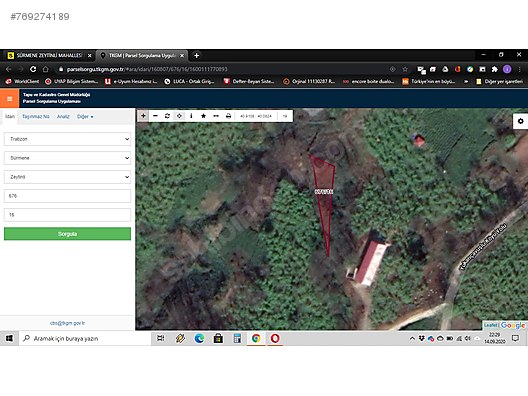The image size is (528, 396).
Task: Launch Microsoft Edge from taskbar
Action: click(199, 338)
